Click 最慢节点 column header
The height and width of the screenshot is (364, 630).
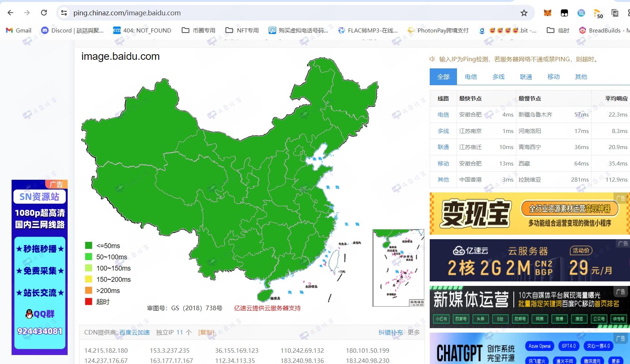529,98
